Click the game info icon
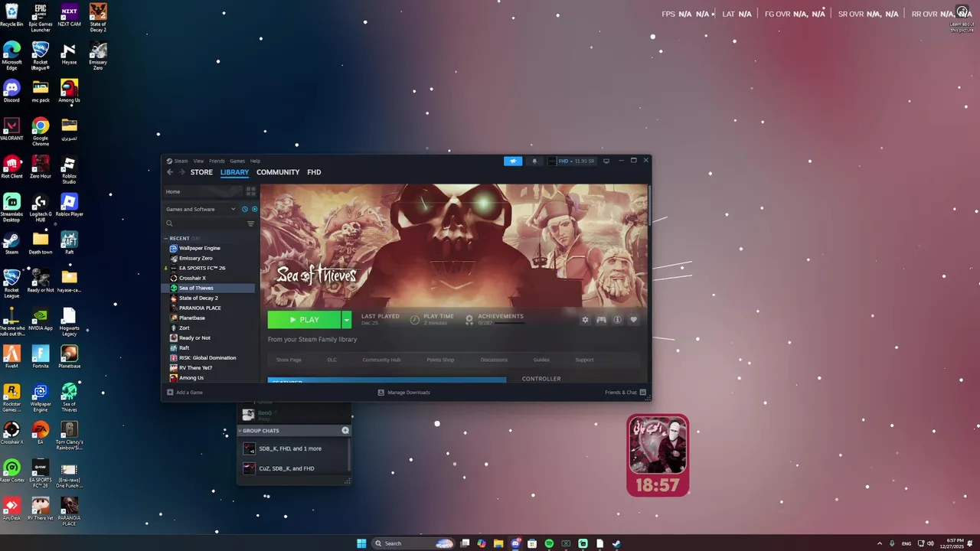 [x=617, y=320]
